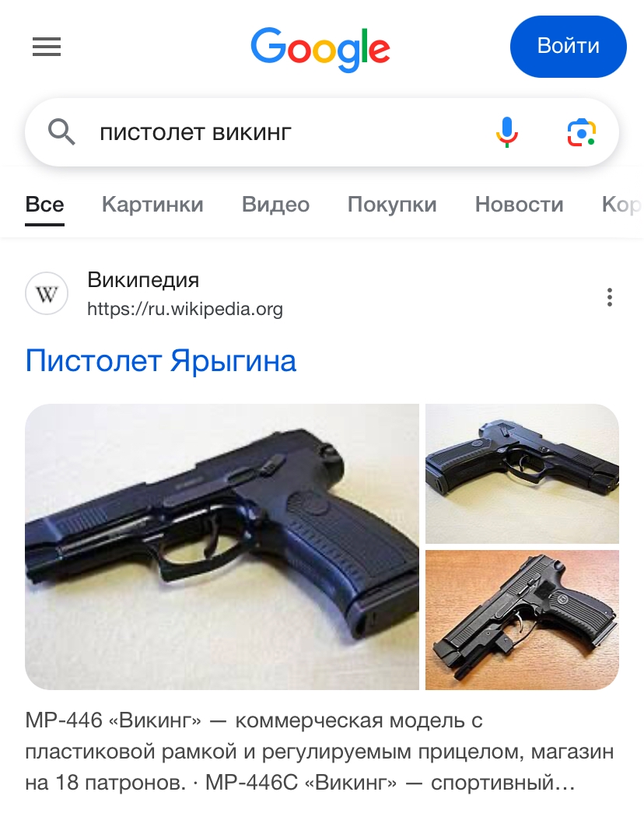Open the Новости tab

click(519, 205)
